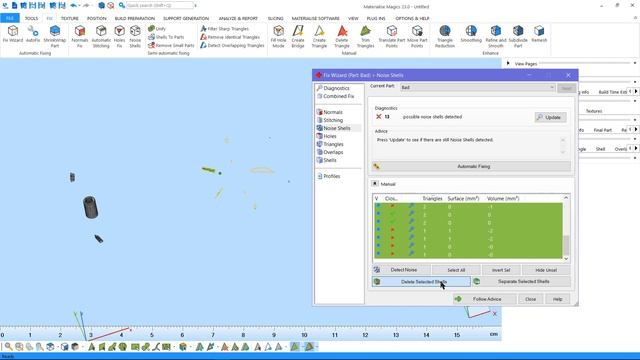Screen dimensions: 640x360
Task: Click the Follow Advice button
Action: point(484,299)
